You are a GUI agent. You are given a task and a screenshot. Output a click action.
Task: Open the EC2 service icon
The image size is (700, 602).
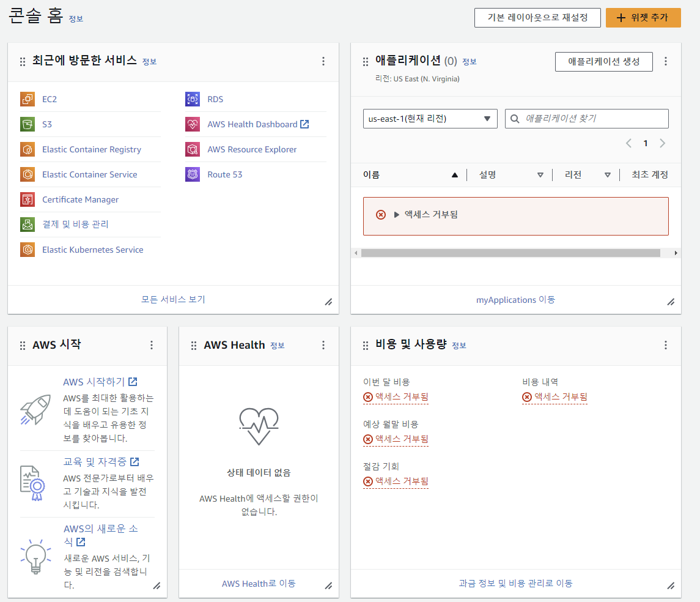pos(28,98)
